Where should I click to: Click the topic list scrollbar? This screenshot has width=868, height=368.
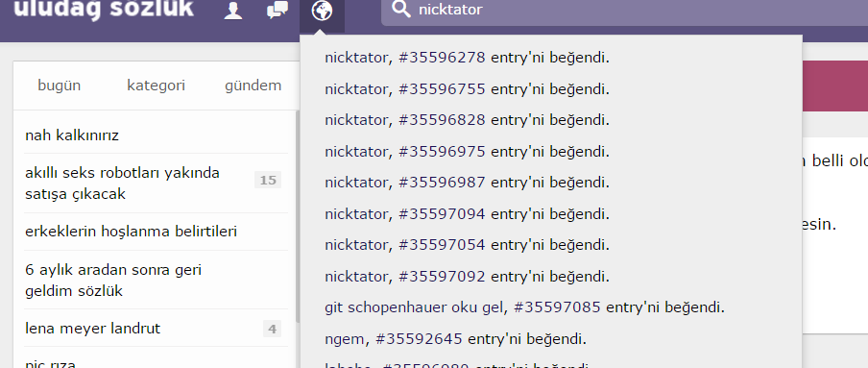298,216
